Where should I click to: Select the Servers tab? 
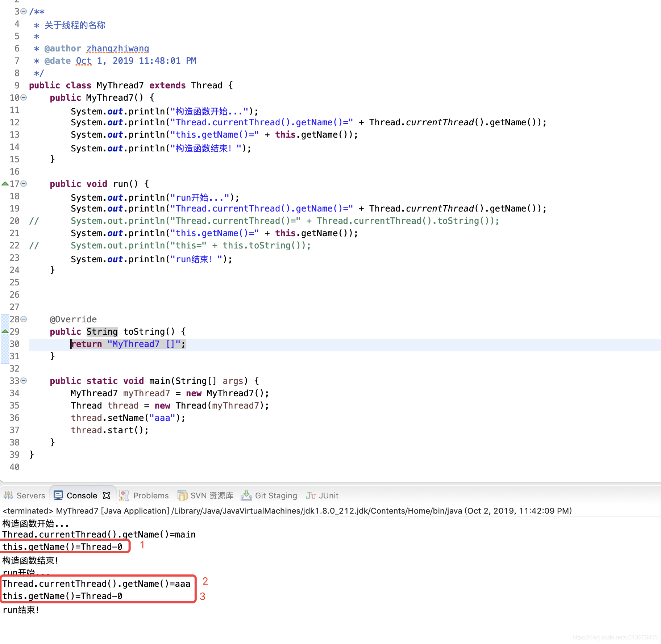tap(30, 495)
